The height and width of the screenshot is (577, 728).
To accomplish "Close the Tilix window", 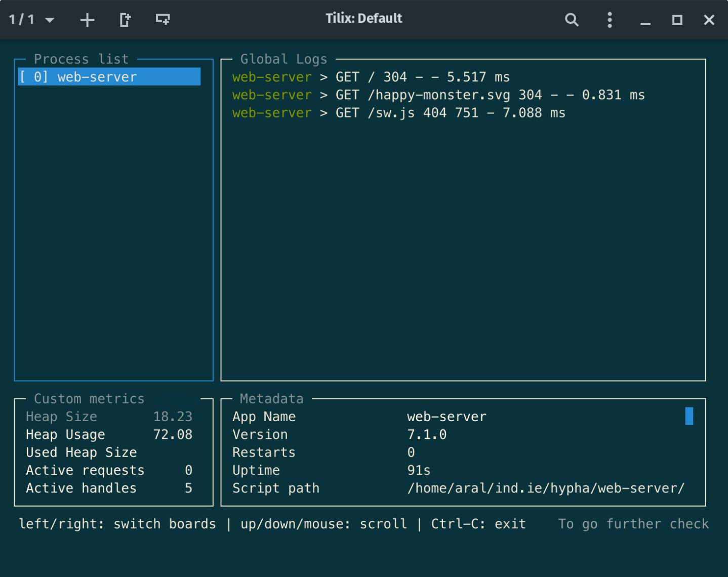I will point(709,20).
